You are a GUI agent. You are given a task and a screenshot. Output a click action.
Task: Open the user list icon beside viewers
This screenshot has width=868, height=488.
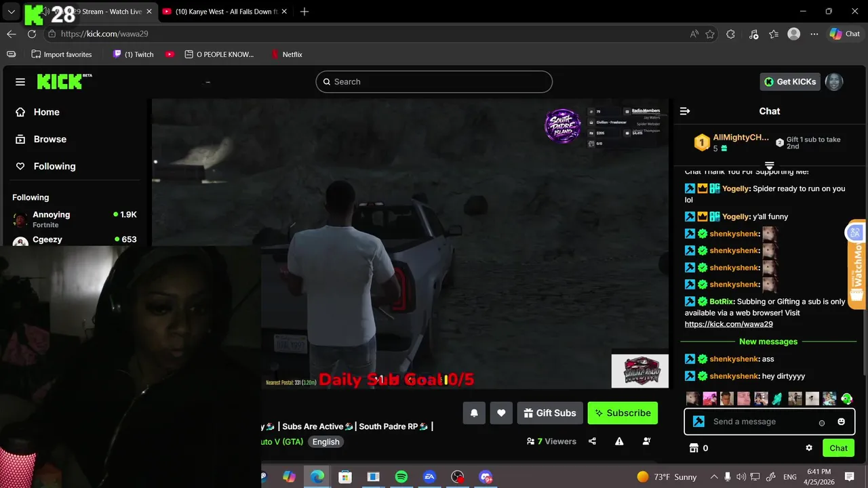(646, 441)
